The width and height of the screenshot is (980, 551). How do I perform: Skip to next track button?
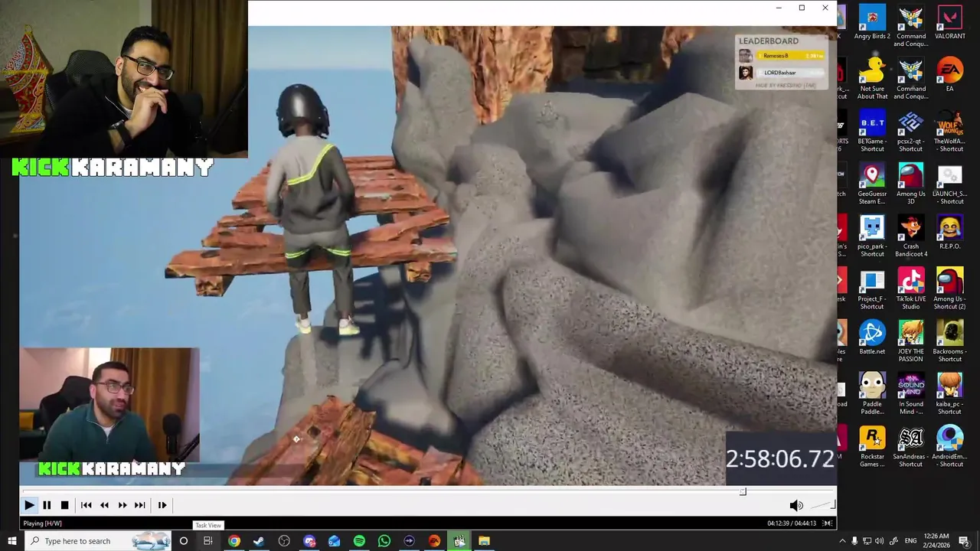139,505
